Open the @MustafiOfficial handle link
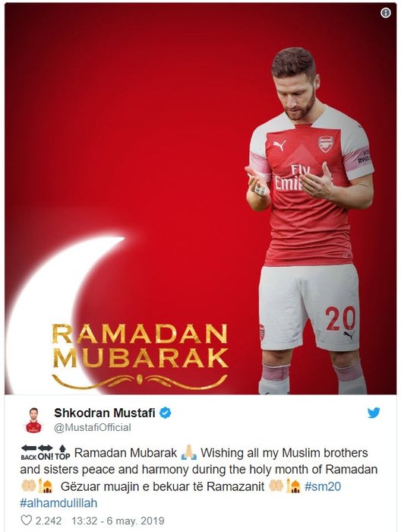404x532 pixels. [x=93, y=427]
